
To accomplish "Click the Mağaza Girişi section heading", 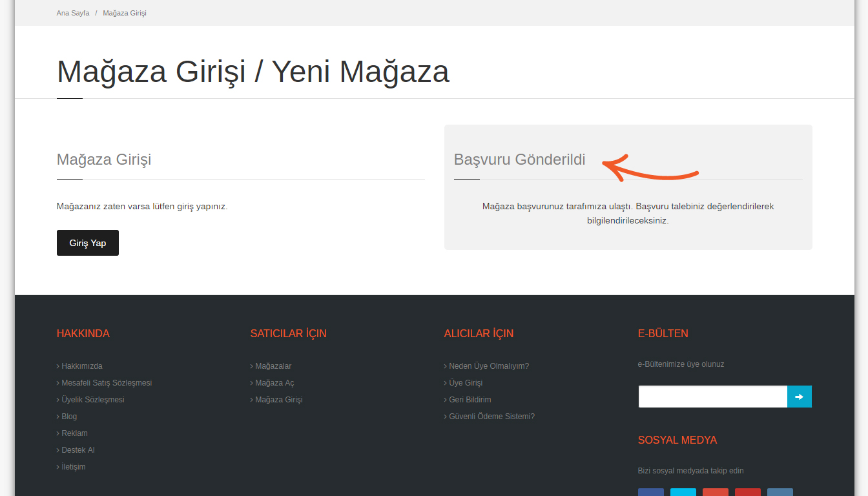I will coord(104,160).
